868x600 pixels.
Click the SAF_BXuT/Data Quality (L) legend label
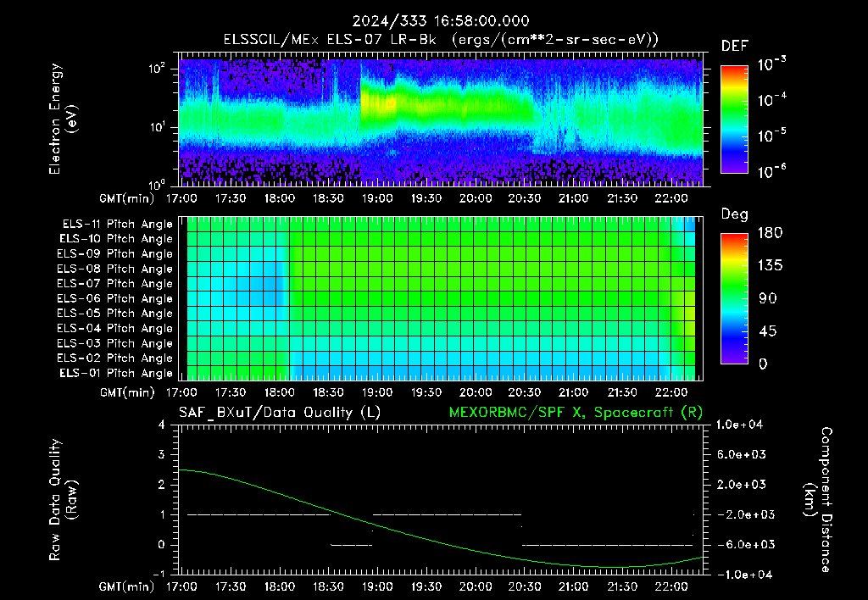tap(280, 413)
